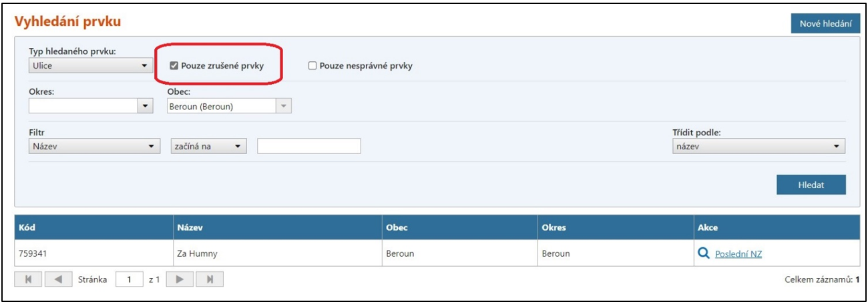Click 'Nové hledání' button
The image size is (868, 304).
point(825,24)
